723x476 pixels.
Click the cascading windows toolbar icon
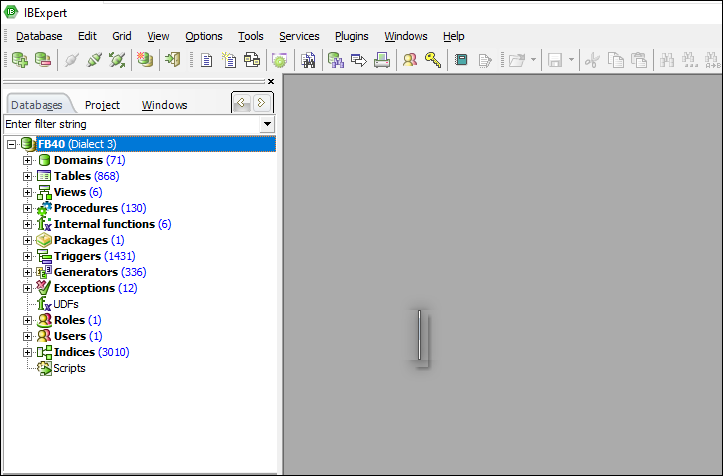[252, 60]
